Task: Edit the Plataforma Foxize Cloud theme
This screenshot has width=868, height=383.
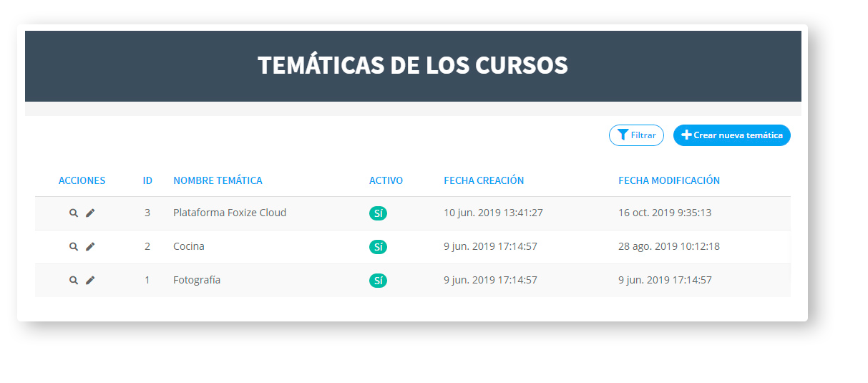Action: (x=90, y=213)
